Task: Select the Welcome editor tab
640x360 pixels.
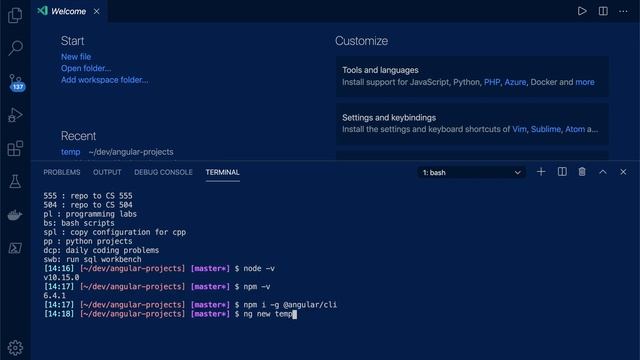Action: point(69,11)
